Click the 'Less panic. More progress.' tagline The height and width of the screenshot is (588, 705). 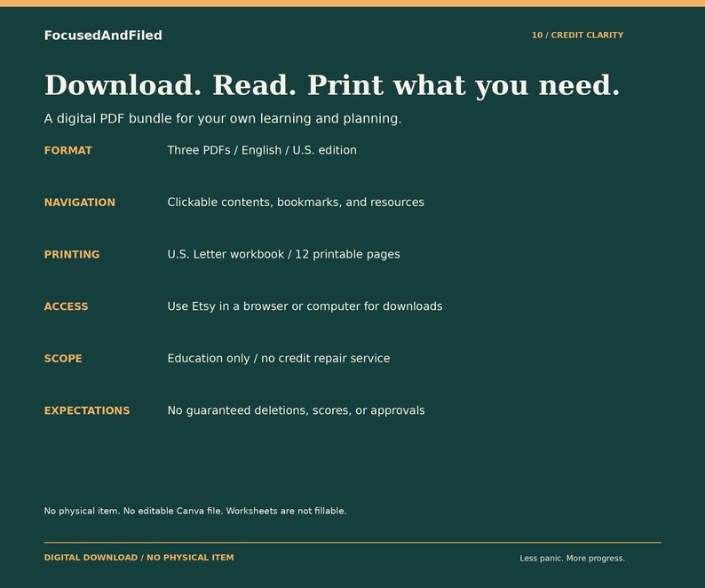pos(573,559)
